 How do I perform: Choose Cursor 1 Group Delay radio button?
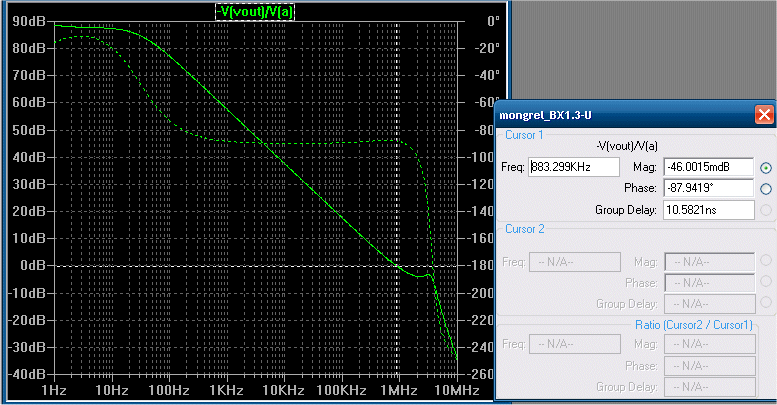click(x=766, y=210)
